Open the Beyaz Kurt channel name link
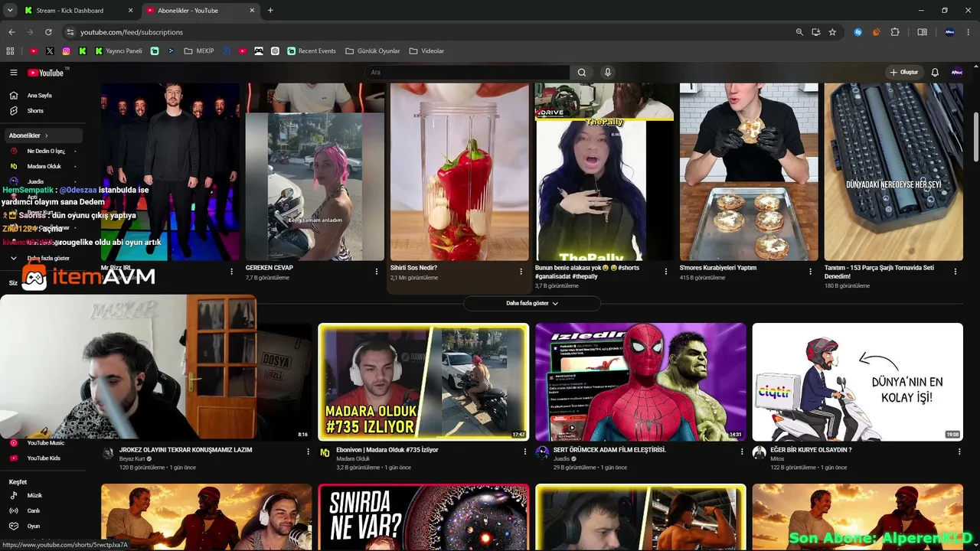Viewport: 980px width, 551px height. click(132, 459)
